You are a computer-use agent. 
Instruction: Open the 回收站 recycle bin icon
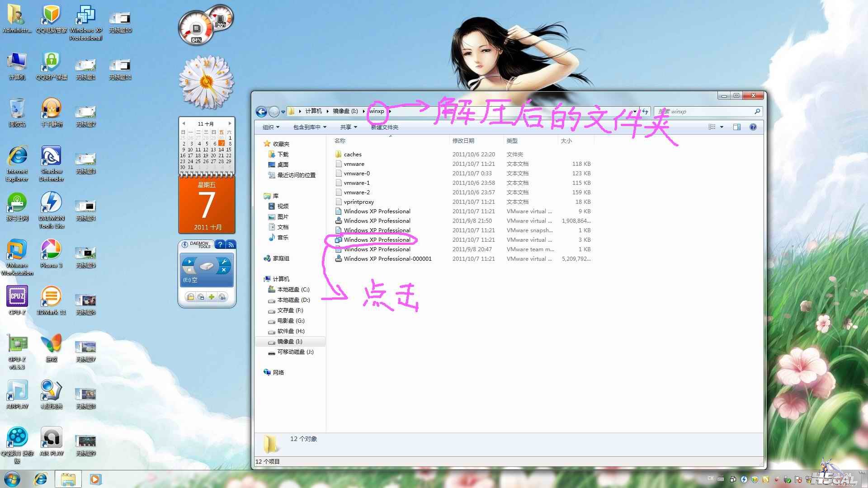click(x=17, y=113)
